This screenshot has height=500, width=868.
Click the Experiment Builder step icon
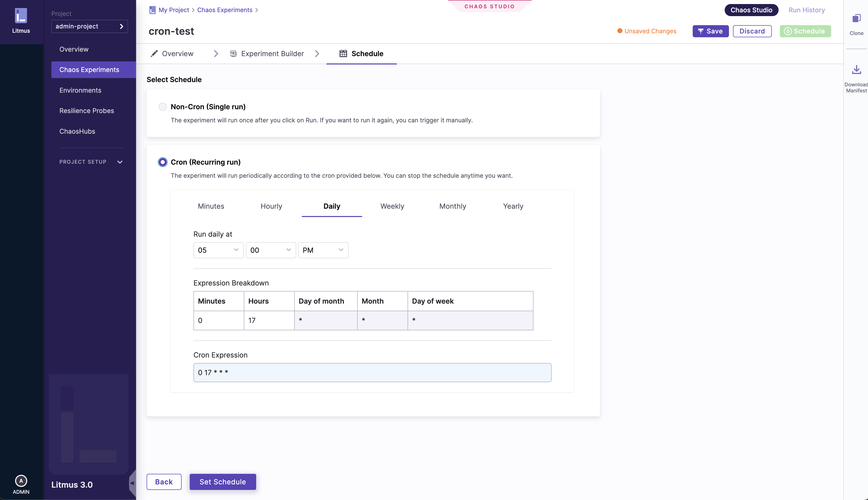233,54
